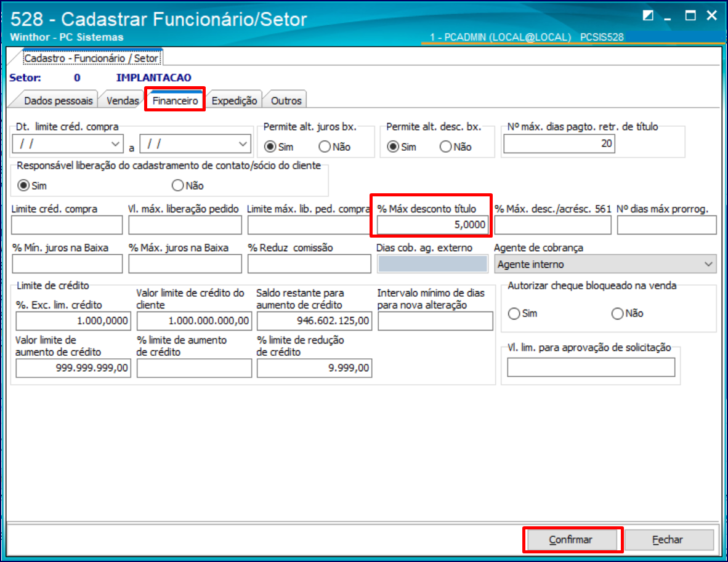Image resolution: width=728 pixels, height=562 pixels.
Task: Click the IMPLANTACAO setor name text
Action: tap(154, 78)
